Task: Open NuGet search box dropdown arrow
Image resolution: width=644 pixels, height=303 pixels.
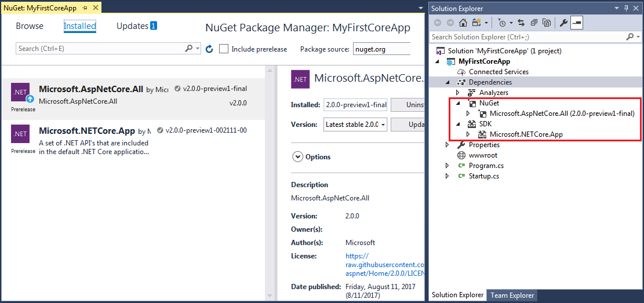Action: (x=198, y=49)
